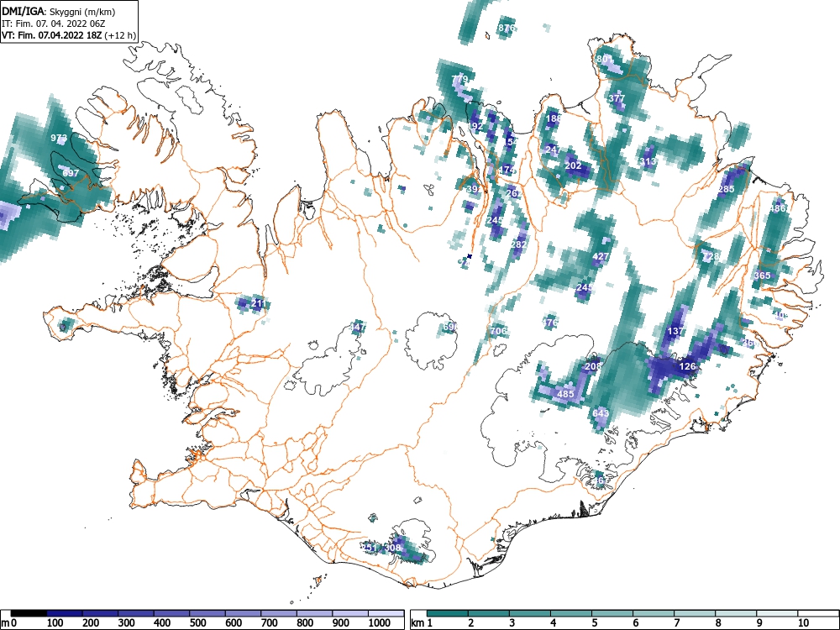This screenshot has height=630, width=840.
Task: Select the 'IT: Fim. 07. 04. 2022 06Z' line
Action: (53, 24)
